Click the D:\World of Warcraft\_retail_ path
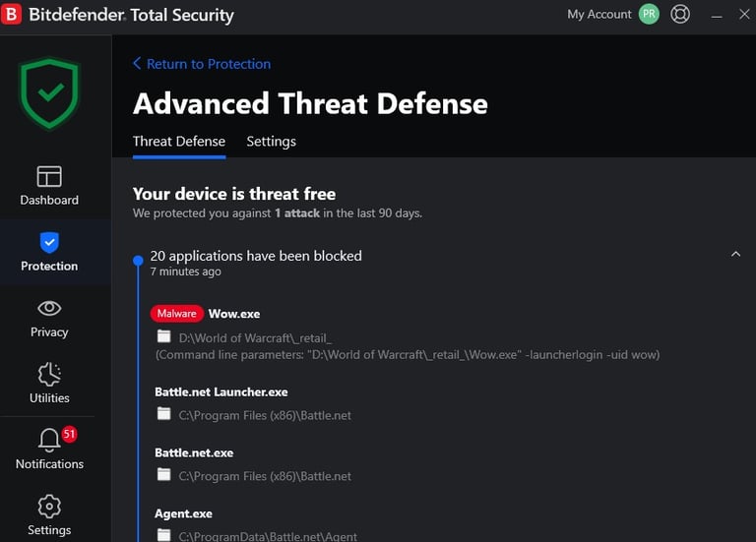The width and height of the screenshot is (756, 542). 255,338
